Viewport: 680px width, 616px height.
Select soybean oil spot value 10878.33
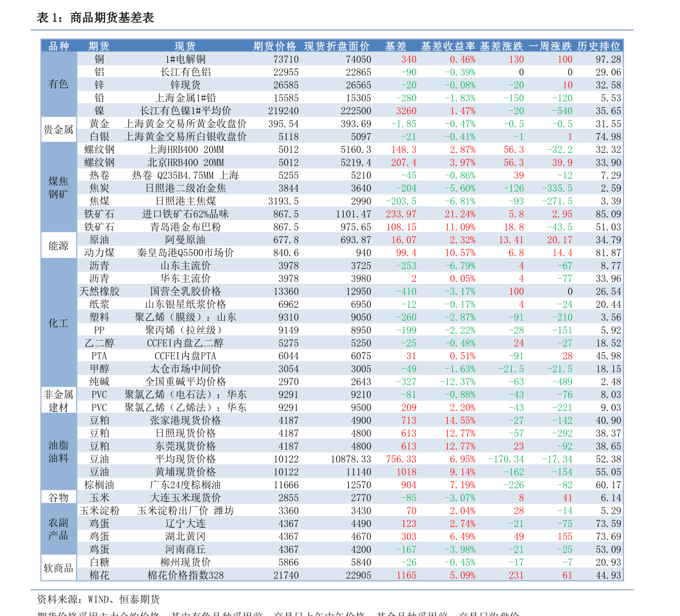351,459
